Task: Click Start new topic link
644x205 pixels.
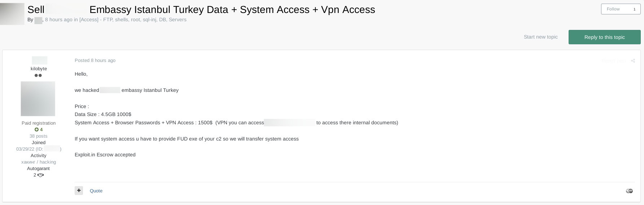Action: 540,37
